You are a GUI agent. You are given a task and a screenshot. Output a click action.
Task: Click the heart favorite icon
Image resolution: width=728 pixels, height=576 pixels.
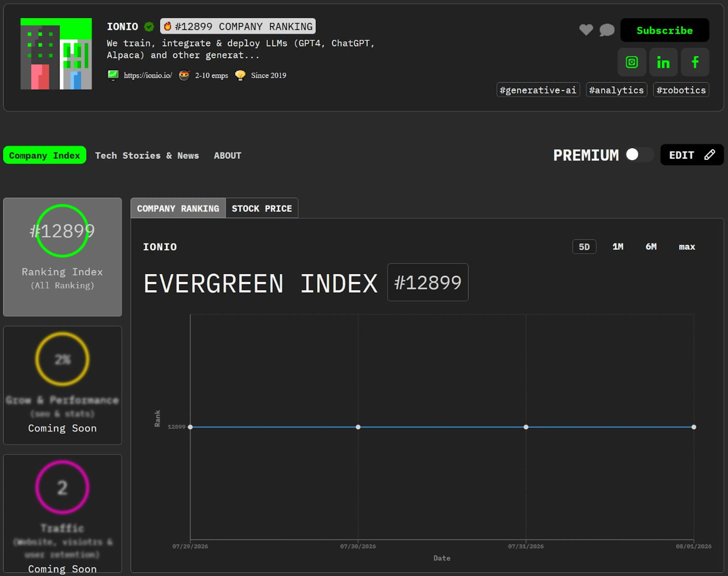pyautogui.click(x=586, y=30)
